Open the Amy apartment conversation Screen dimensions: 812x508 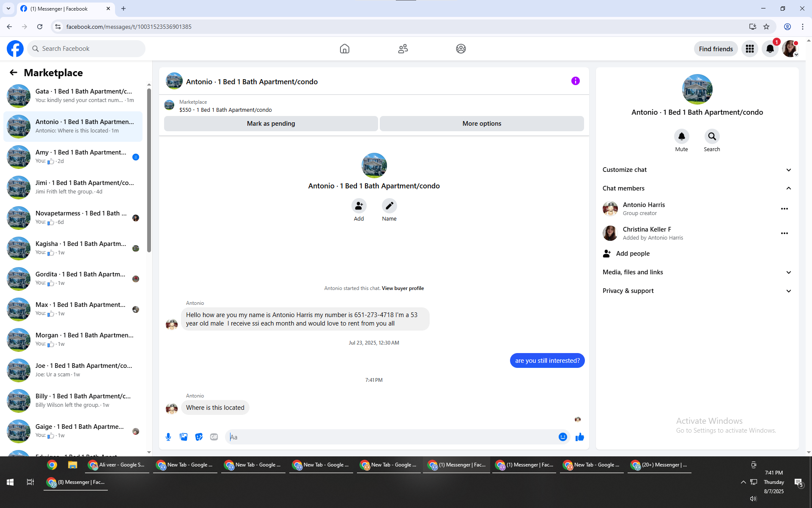(73, 157)
